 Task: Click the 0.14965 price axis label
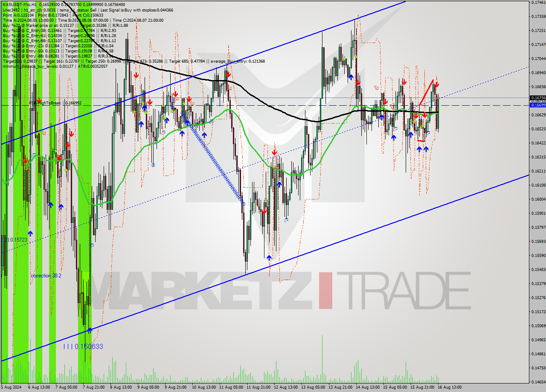coord(538,340)
